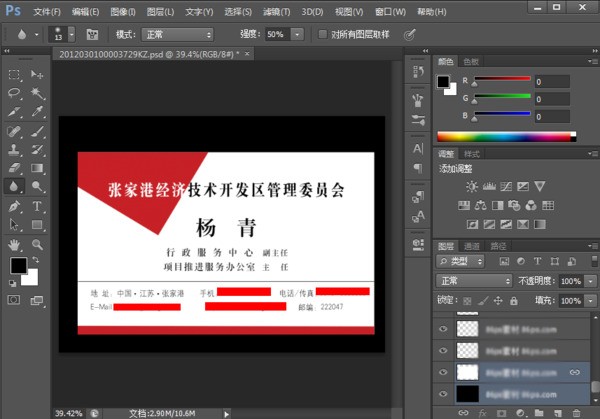Select the Rectangular Marquee tool

click(15, 74)
